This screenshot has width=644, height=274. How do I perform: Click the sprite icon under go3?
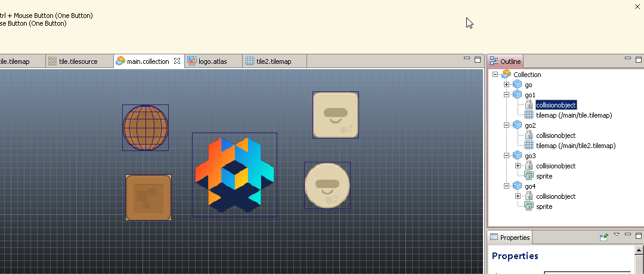(529, 176)
